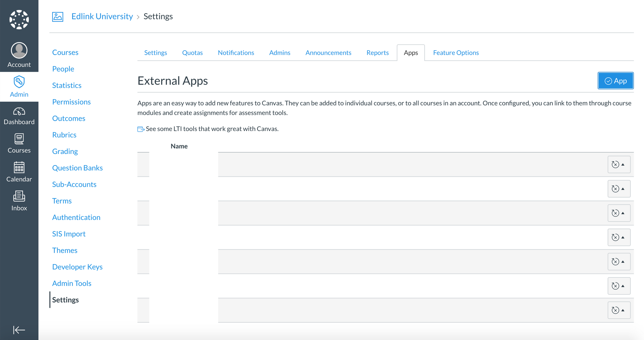Navigate to Sub-Accounts in the sidebar
Screen dimensions: 644x340
point(74,184)
